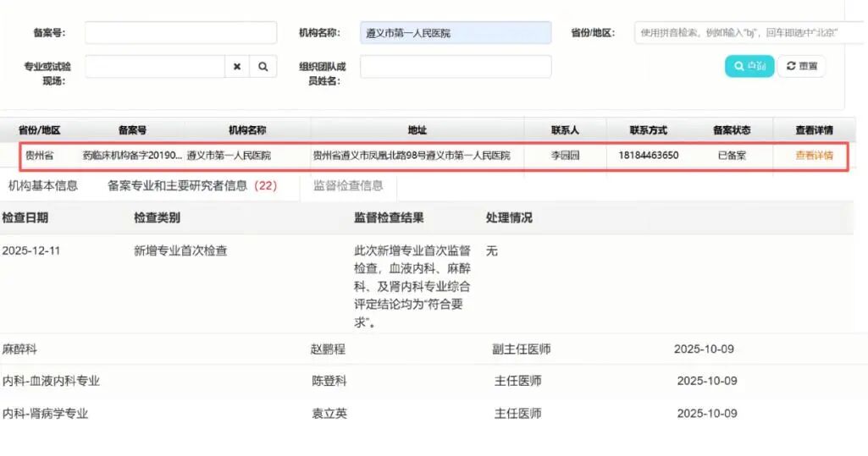Focus the 备案号 input field
This screenshot has height=456, width=868.
(180, 33)
